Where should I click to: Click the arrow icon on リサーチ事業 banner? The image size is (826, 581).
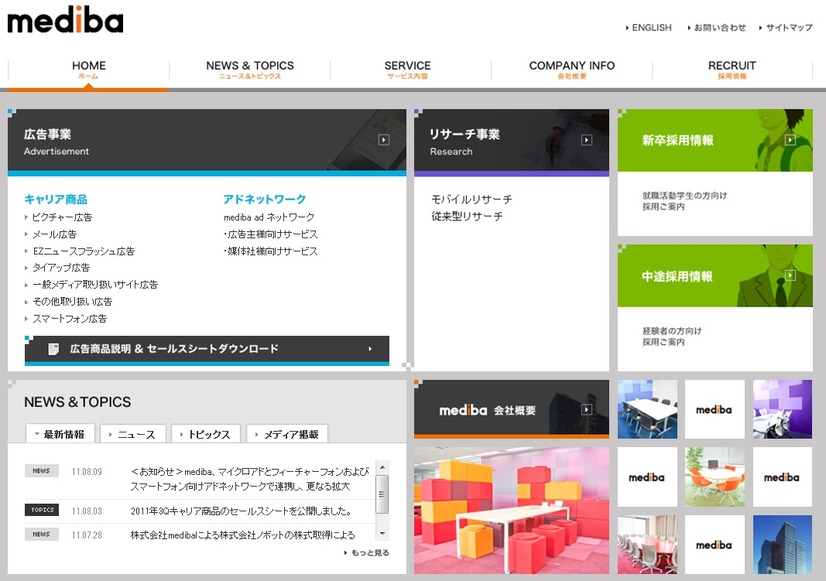(x=586, y=140)
